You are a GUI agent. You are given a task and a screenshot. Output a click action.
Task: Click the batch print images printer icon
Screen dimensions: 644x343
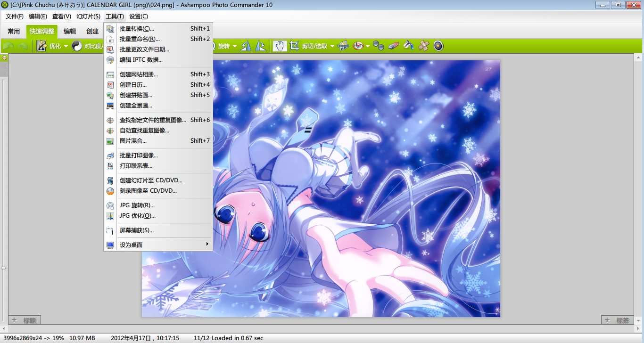pyautogui.click(x=110, y=155)
